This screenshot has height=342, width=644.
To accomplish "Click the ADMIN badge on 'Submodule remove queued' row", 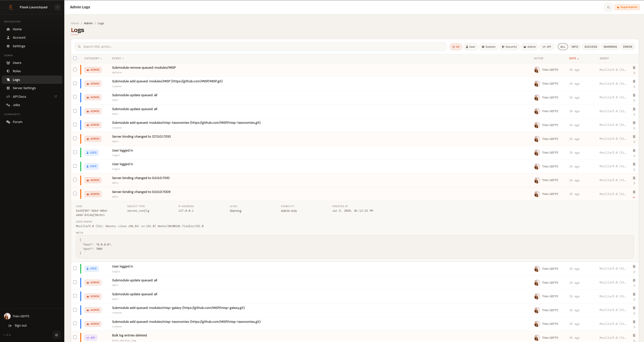I will [x=93, y=70].
